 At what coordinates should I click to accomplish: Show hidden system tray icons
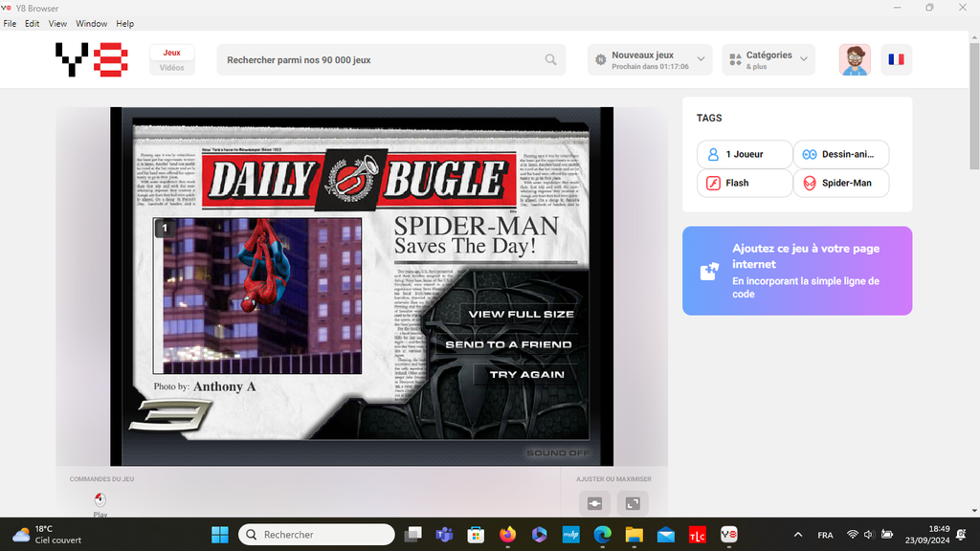click(798, 535)
